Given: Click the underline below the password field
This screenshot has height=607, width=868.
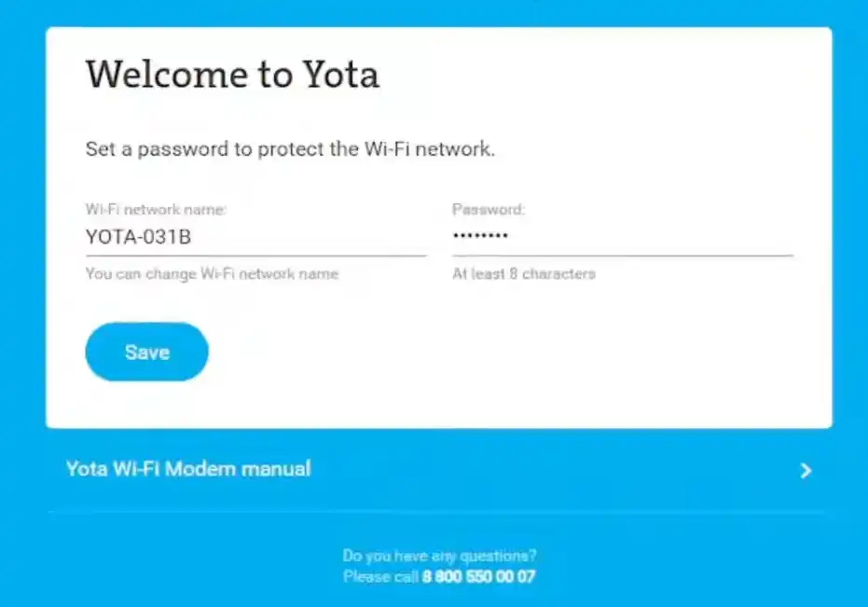Looking at the screenshot, I should (622, 253).
